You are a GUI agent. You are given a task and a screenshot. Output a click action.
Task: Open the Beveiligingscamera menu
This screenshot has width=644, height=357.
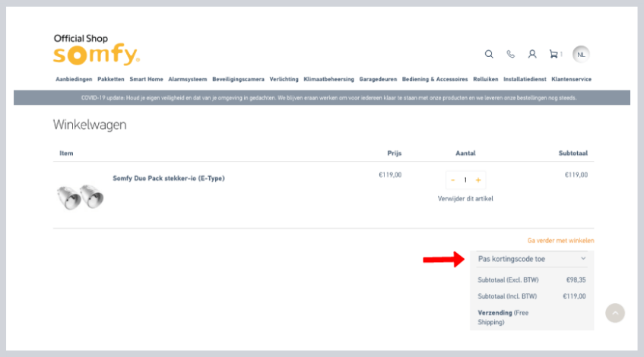coord(238,79)
